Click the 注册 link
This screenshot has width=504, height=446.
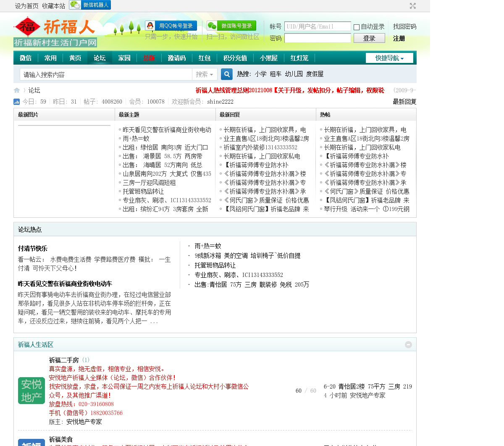(399, 38)
